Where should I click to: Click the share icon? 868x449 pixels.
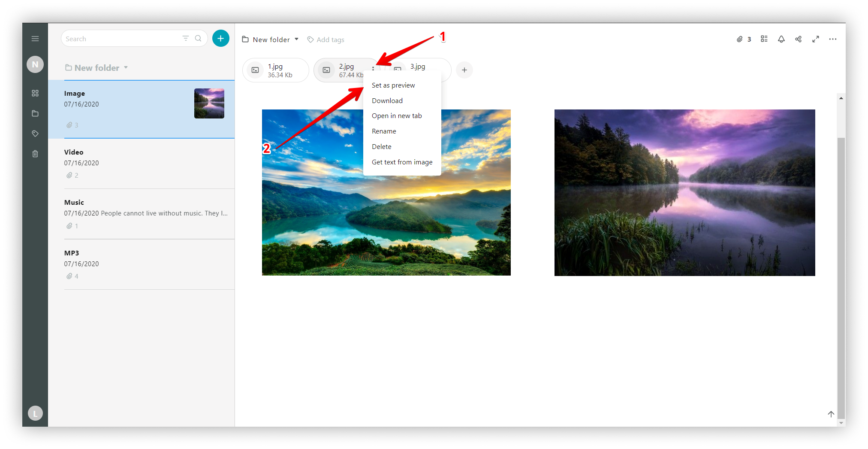point(799,39)
